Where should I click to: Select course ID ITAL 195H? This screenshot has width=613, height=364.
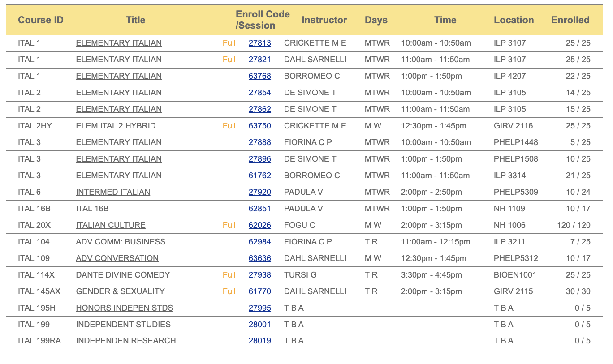37,308
